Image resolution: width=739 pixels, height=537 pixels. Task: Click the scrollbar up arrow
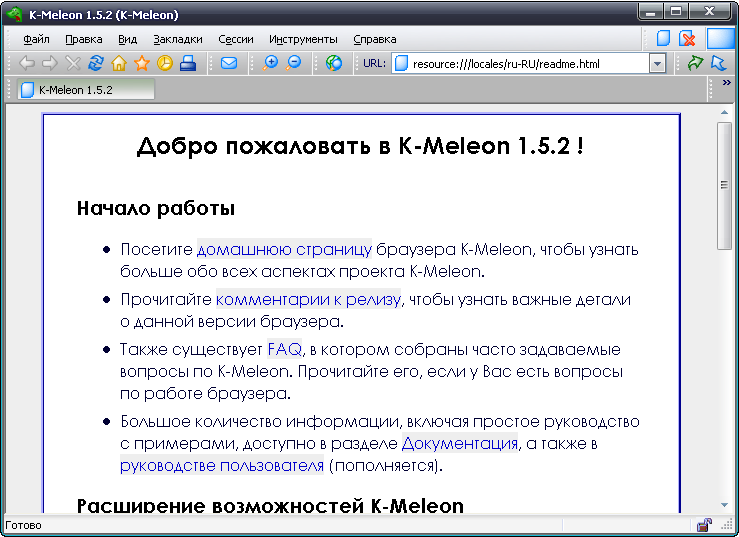[x=724, y=112]
